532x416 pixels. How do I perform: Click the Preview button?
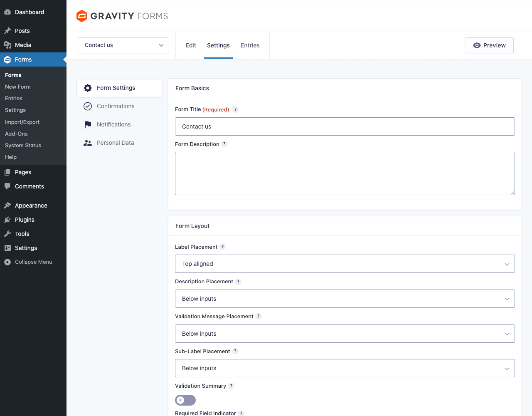pos(489,45)
